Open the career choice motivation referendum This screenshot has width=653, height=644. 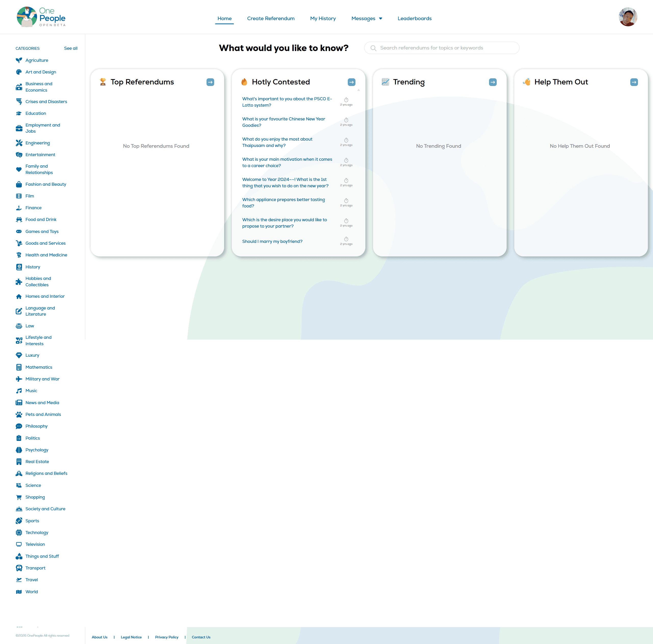(x=287, y=162)
